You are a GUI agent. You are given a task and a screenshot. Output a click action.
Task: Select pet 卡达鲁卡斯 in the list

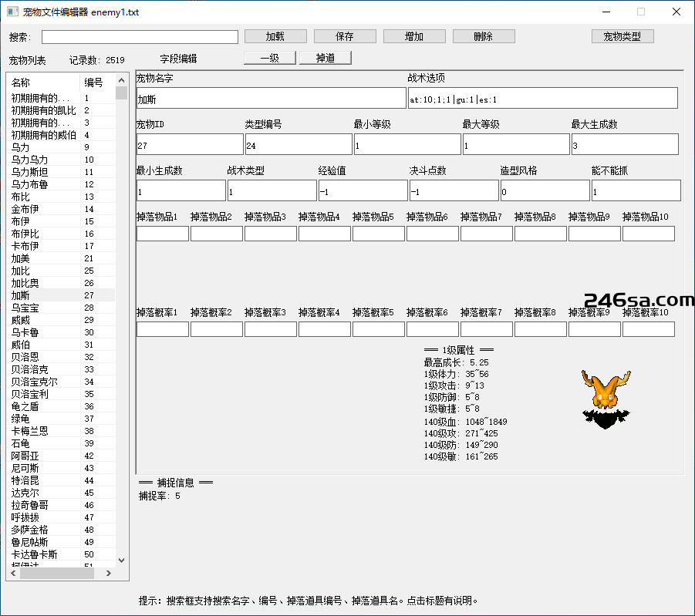click(x=61, y=554)
